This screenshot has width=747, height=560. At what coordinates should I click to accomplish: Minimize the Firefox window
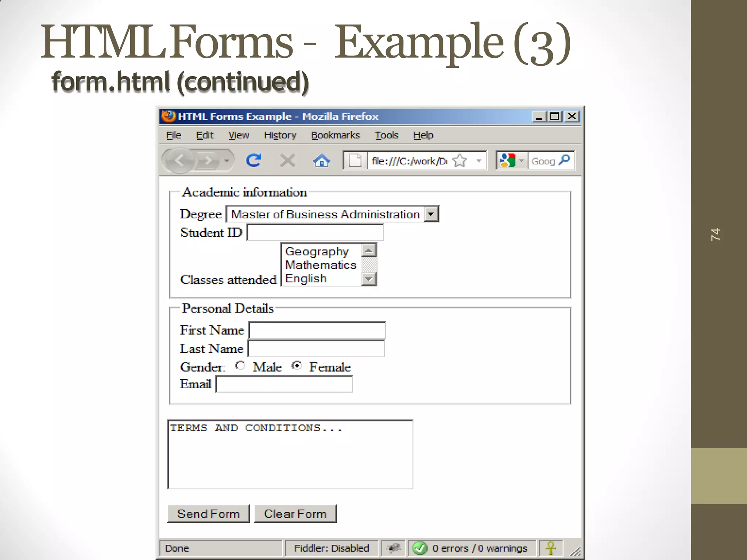(x=539, y=117)
